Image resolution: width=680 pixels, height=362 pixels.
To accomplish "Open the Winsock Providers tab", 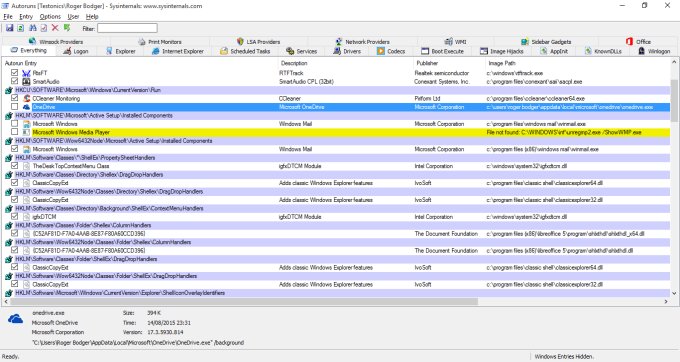I will point(56,42).
